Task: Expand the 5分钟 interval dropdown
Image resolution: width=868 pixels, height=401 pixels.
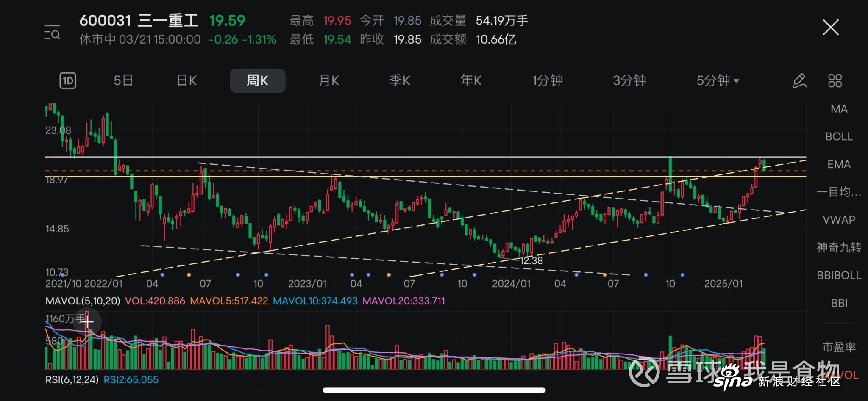Action: (718, 80)
